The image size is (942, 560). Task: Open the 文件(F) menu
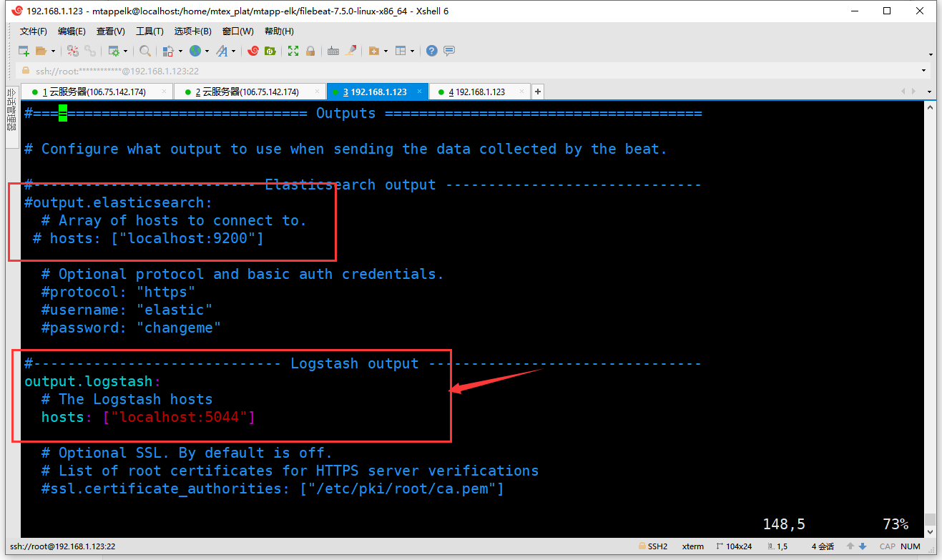pyautogui.click(x=33, y=31)
